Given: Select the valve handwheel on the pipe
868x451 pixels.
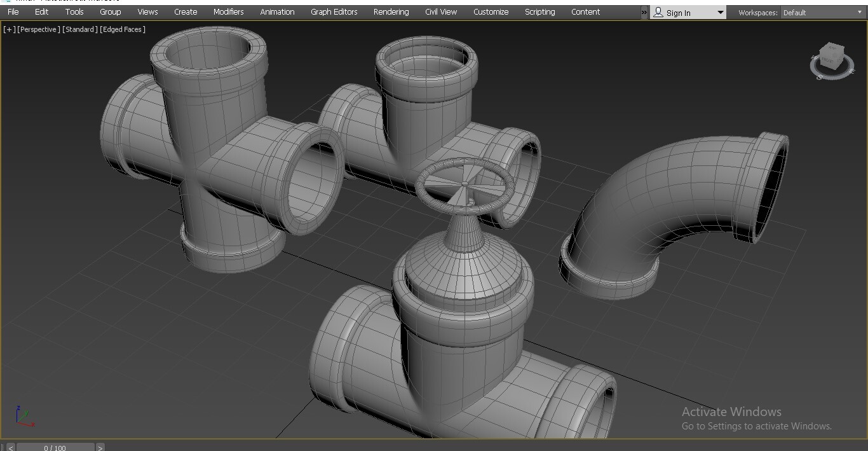Looking at the screenshot, I should point(464,183).
